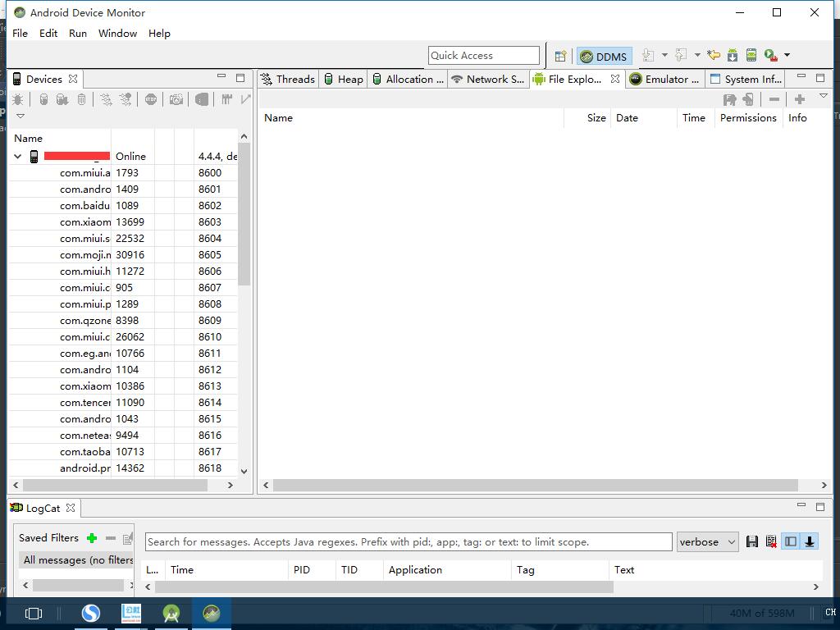This screenshot has width=840, height=630.
Task: Close the Devices tab
Action: [x=73, y=79]
